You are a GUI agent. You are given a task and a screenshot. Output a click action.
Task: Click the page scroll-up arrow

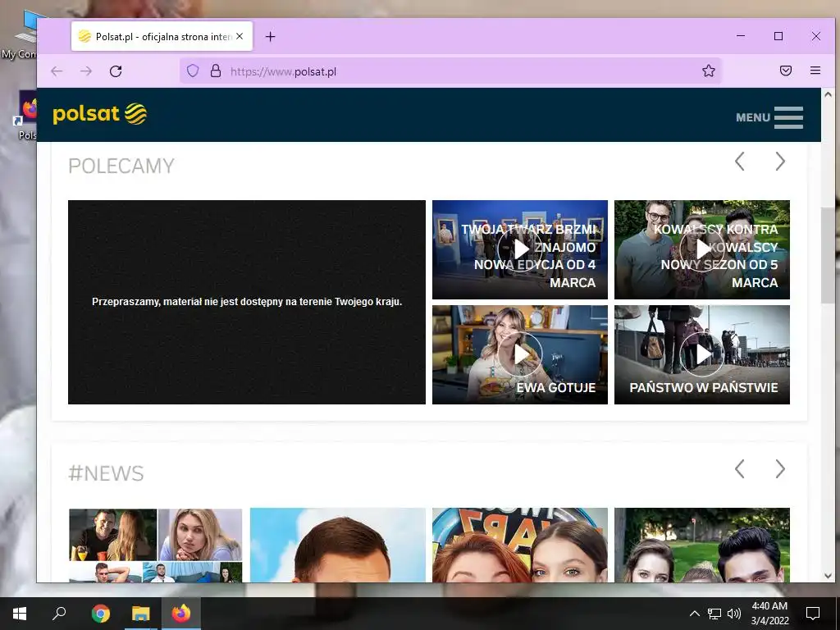tap(828, 94)
